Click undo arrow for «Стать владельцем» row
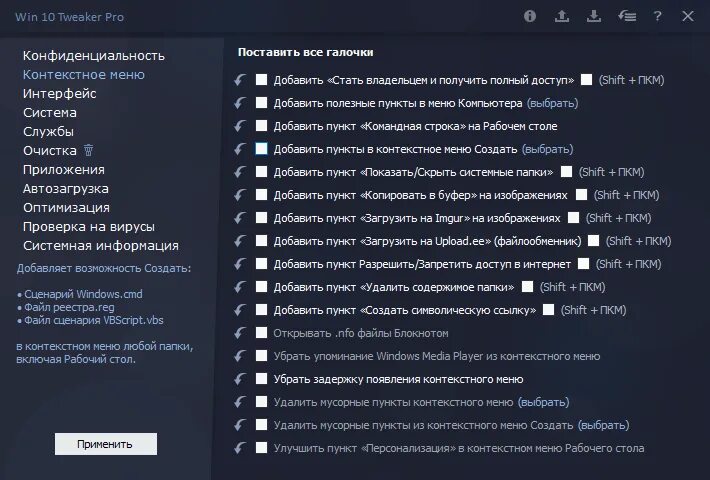Screen dimensions: 710x480 240,80
